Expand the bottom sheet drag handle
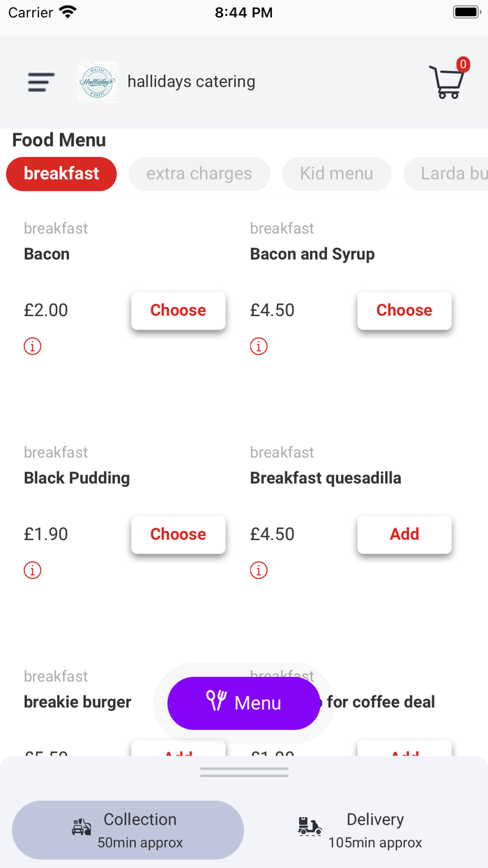The height and width of the screenshot is (868, 488). click(x=243, y=771)
